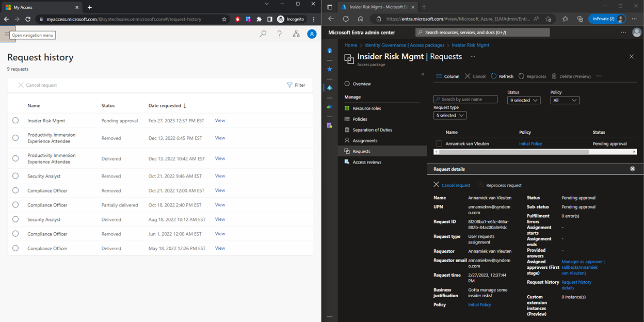
Task: Click the InPrivate (2) profile button
Action: point(607,19)
